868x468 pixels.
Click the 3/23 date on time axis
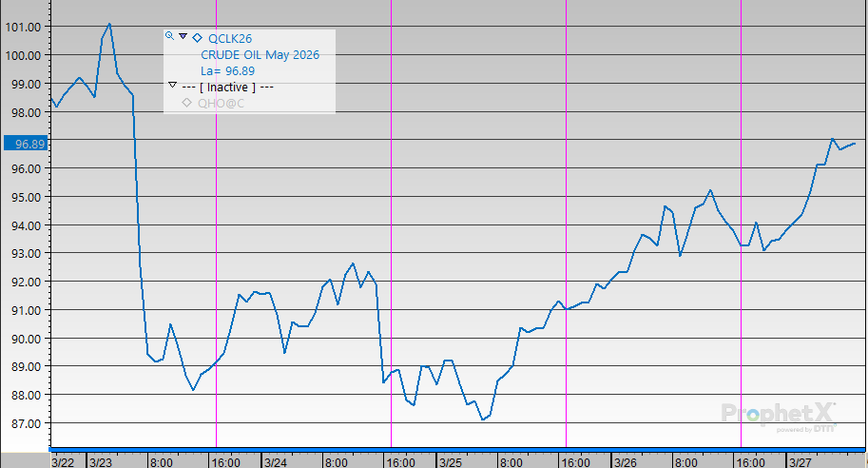click(x=100, y=461)
